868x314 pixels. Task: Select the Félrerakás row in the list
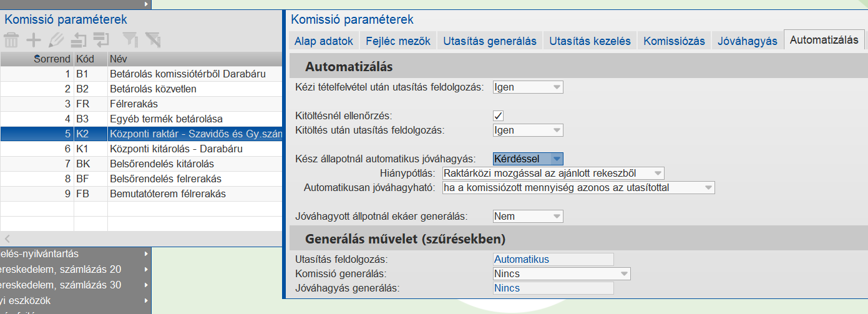[x=134, y=104]
